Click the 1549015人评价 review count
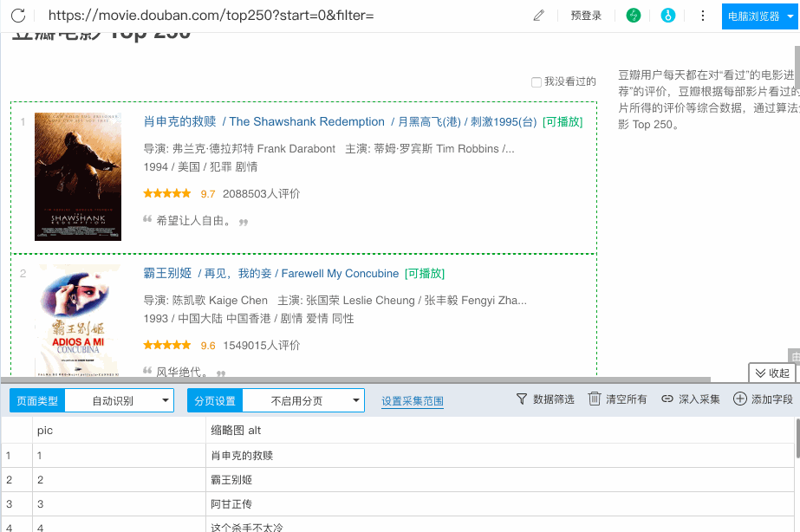This screenshot has width=800, height=532. pos(261,346)
